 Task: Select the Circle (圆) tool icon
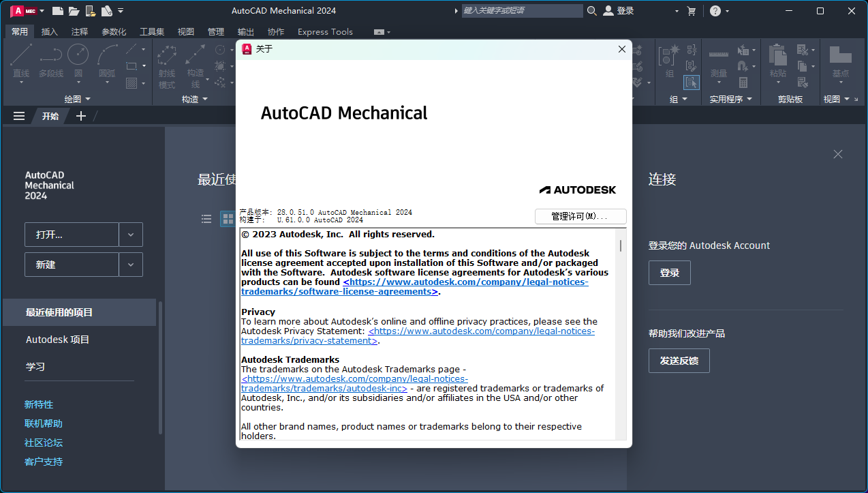78,55
